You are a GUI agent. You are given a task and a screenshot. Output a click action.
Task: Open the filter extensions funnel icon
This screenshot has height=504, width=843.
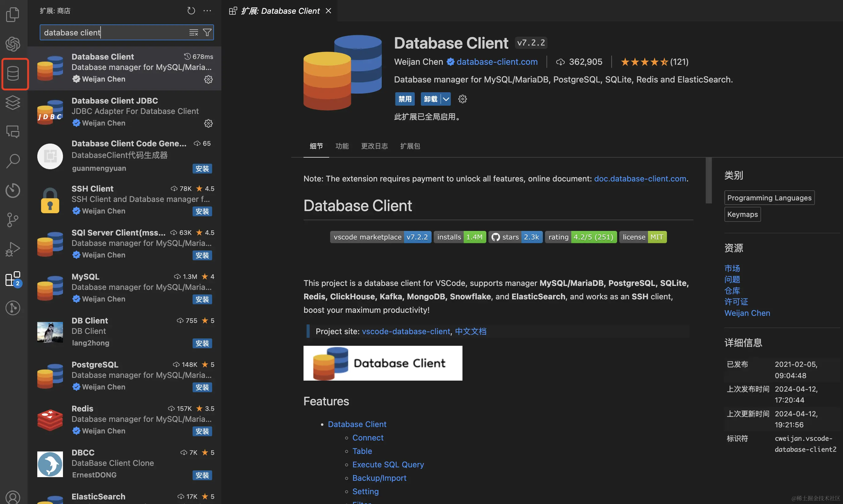(x=207, y=33)
